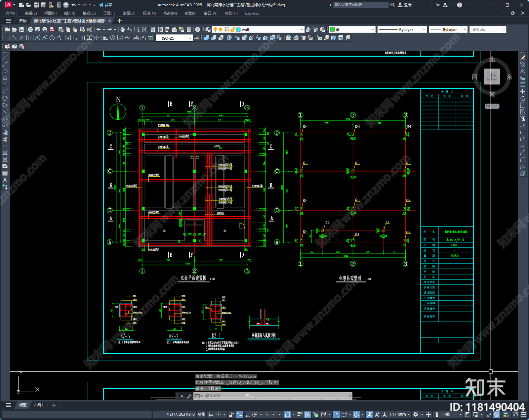Image resolution: width=529 pixels, height=420 pixels.
Task: Open the 修改(M) menu
Action: point(170,13)
